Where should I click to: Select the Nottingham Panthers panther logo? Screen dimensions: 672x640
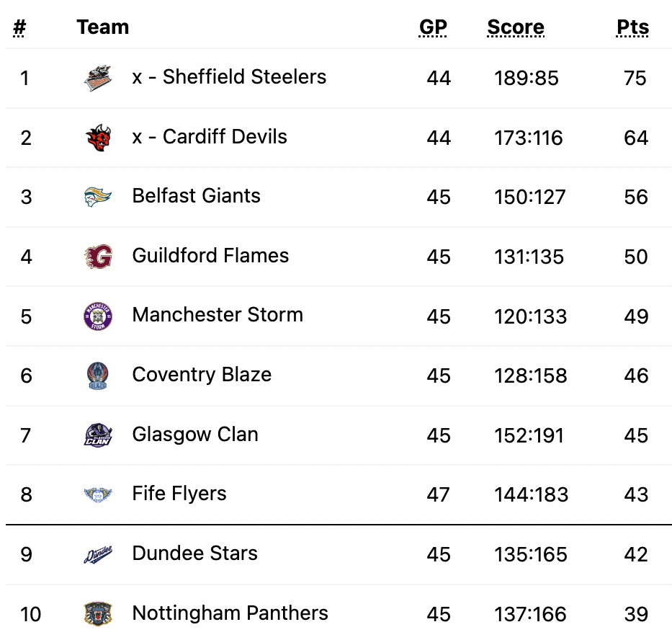(x=98, y=614)
